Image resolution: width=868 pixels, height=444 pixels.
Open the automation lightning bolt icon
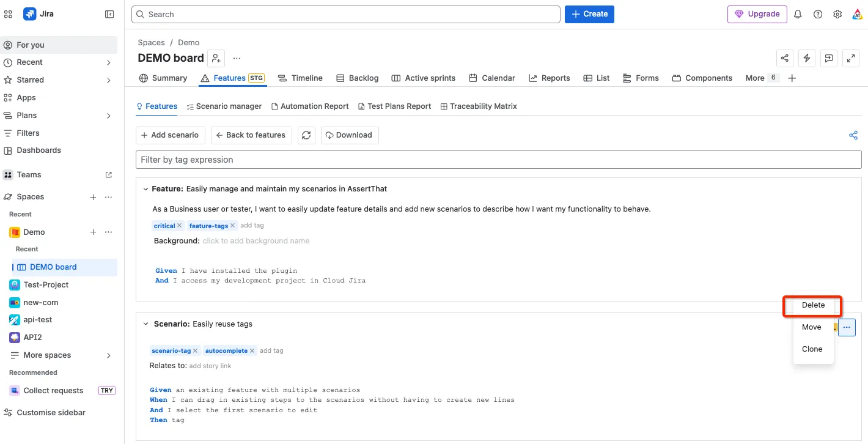pos(807,58)
